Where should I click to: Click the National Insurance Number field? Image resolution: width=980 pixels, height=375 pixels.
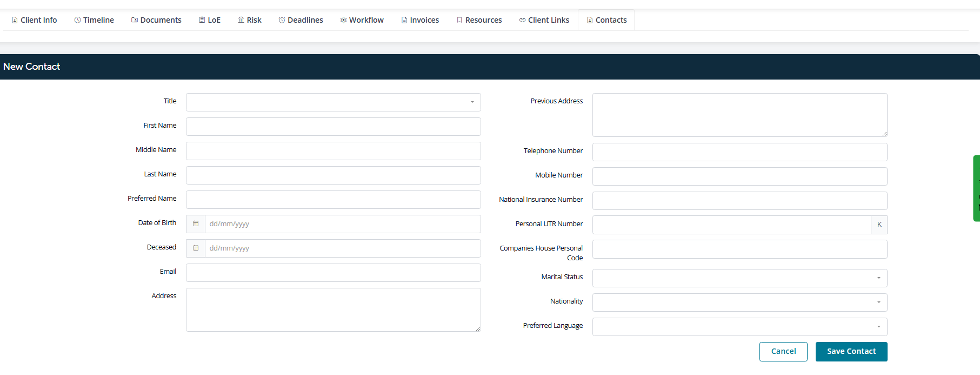(x=739, y=201)
